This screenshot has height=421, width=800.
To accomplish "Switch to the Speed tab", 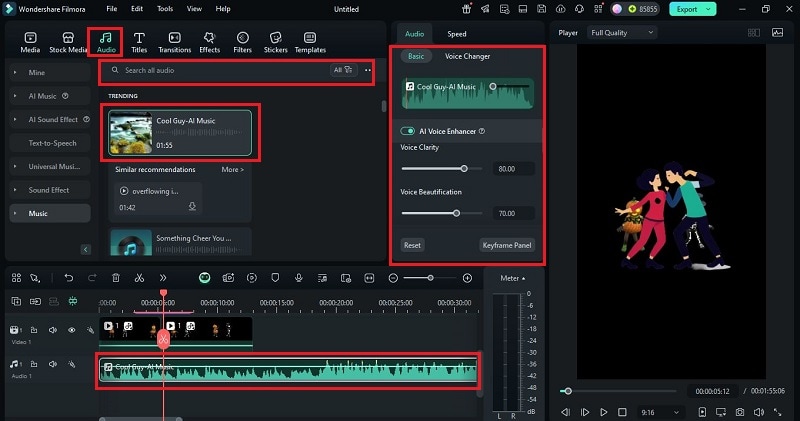I will [x=457, y=34].
